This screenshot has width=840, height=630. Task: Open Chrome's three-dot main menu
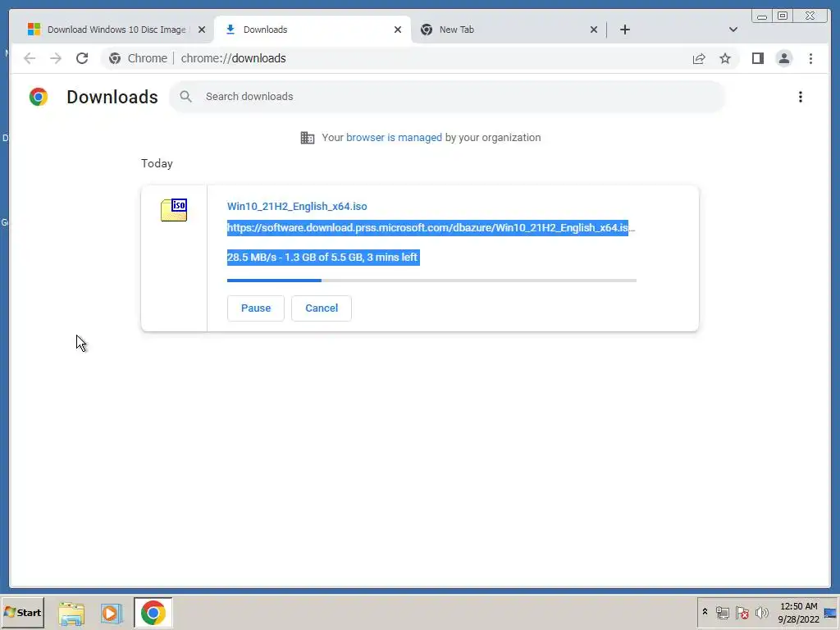(810, 58)
